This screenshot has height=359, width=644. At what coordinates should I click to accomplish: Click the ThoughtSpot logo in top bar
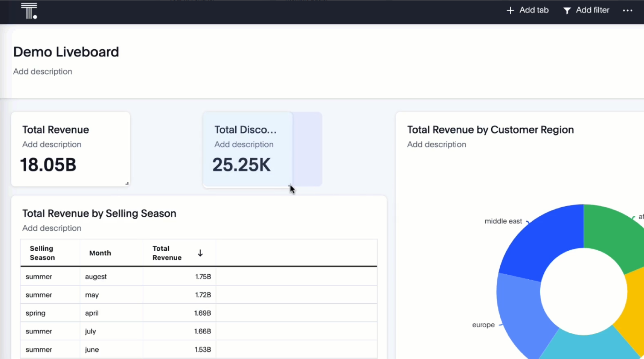pos(29,11)
